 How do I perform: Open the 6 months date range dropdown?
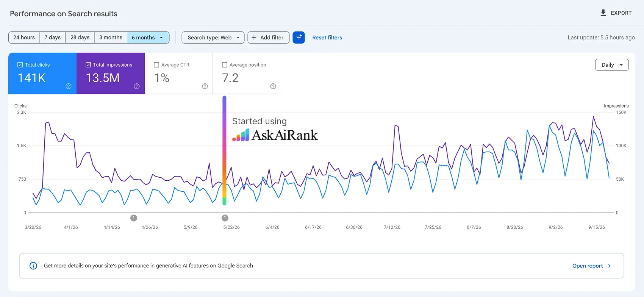(x=148, y=38)
